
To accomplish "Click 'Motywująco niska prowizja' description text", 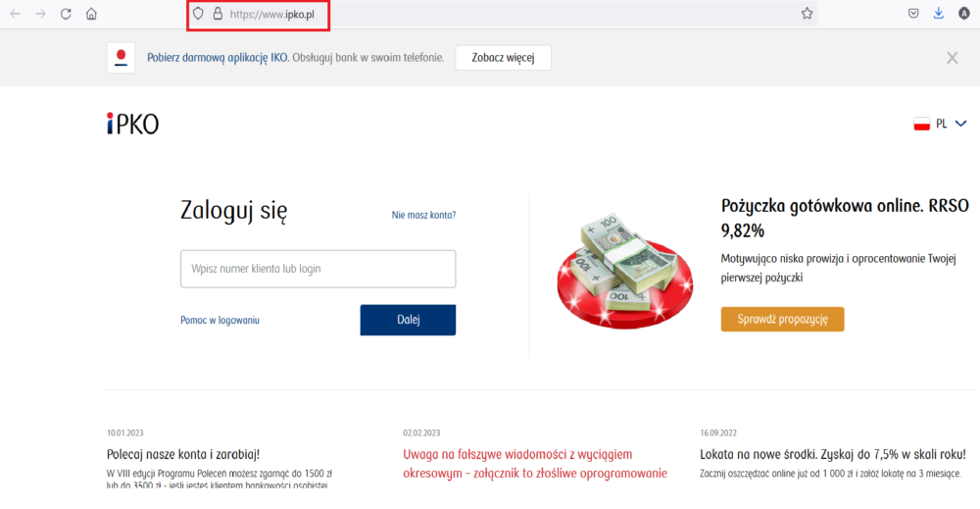I will (x=838, y=268).
